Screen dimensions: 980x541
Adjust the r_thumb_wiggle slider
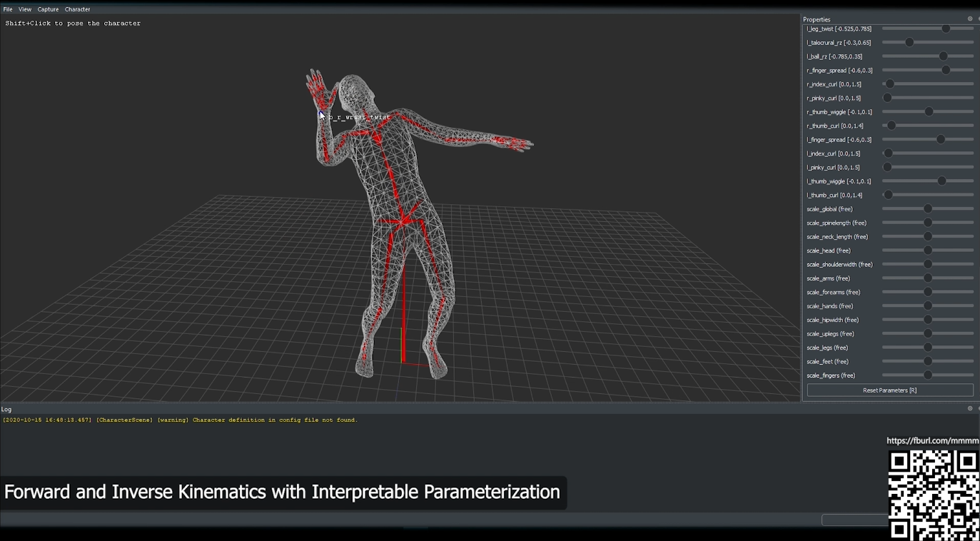tap(929, 111)
